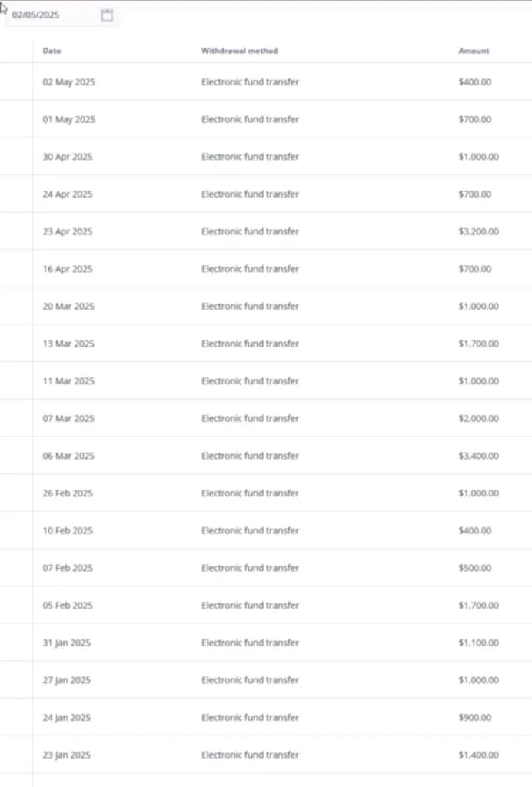532x787 pixels.
Task: Click the 02/05/2025 date input field
Action: coord(46,15)
